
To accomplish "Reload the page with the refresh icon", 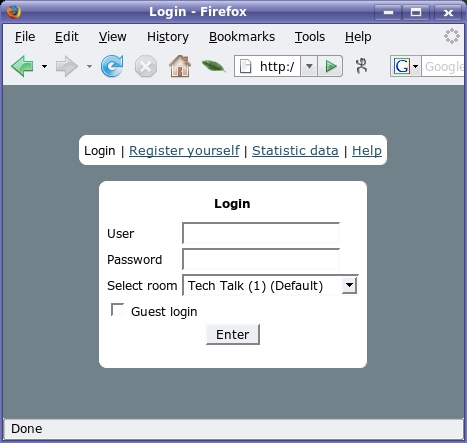I will [x=112, y=66].
